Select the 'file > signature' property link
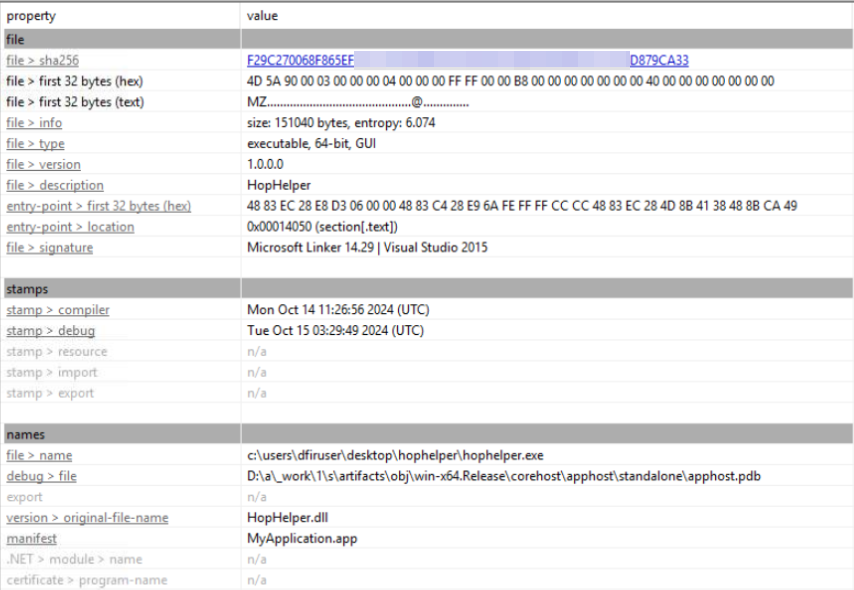854x590 pixels. (x=49, y=248)
